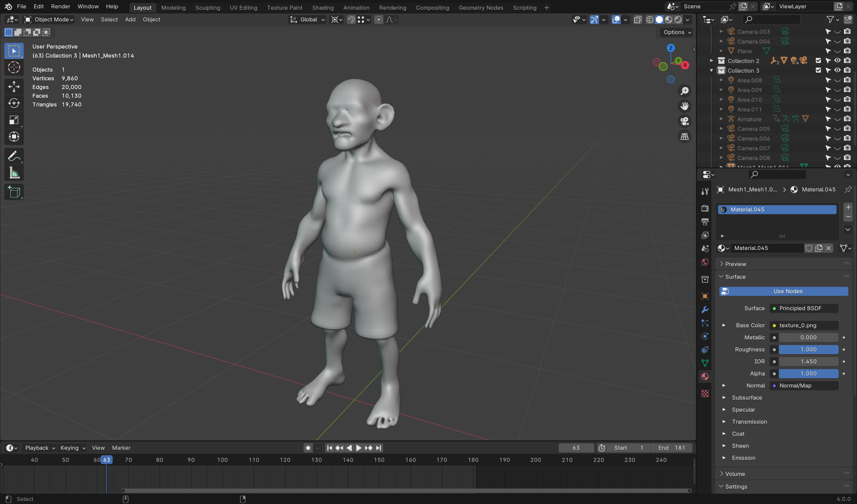857x504 pixels.
Task: Open the World properties tab
Action: point(705,262)
